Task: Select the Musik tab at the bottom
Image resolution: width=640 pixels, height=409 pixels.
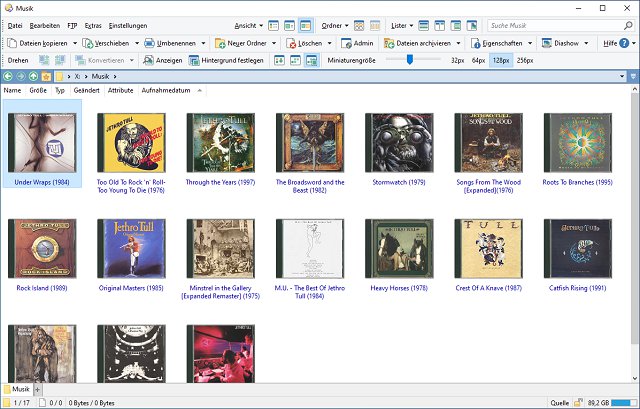Action: pyautogui.click(x=17, y=389)
